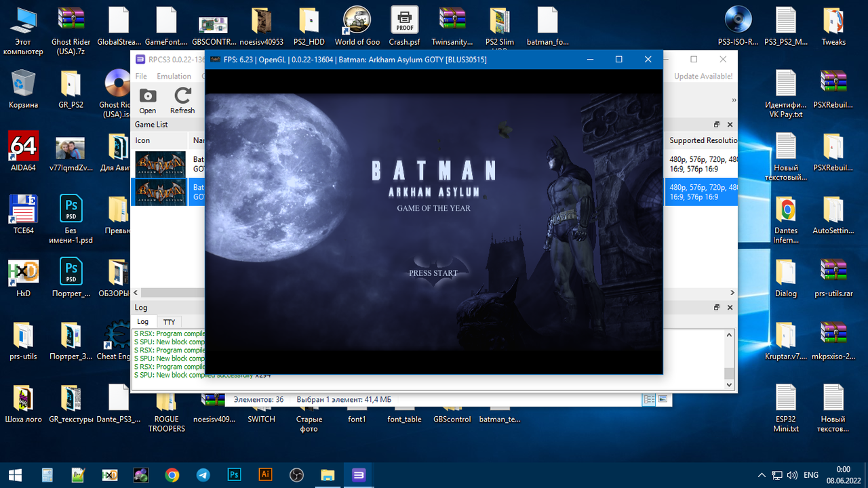Select the Шоха лого desktop icon
The width and height of the screenshot is (868, 488).
click(23, 403)
